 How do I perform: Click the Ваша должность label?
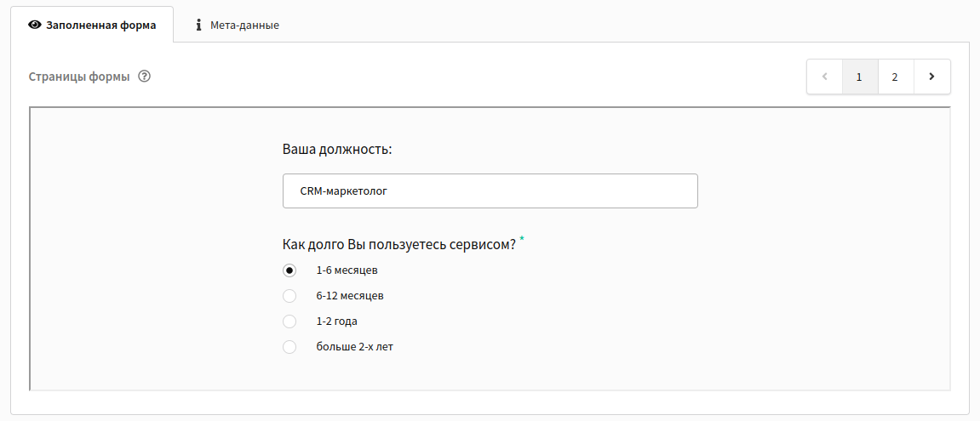(x=337, y=150)
